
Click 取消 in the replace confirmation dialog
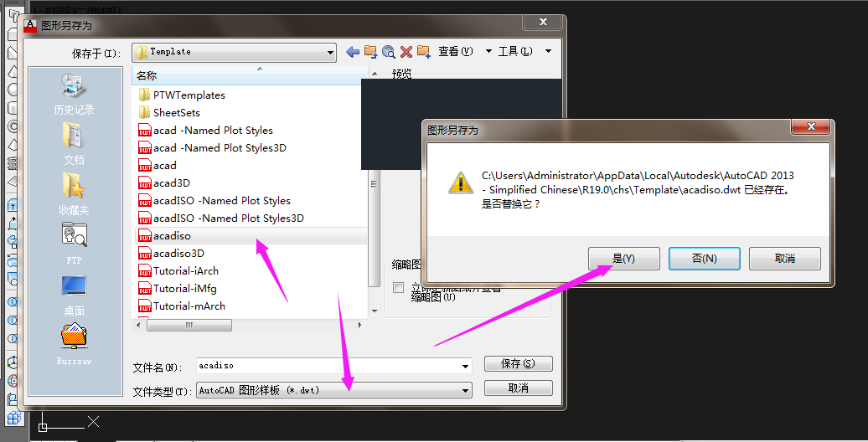point(785,259)
